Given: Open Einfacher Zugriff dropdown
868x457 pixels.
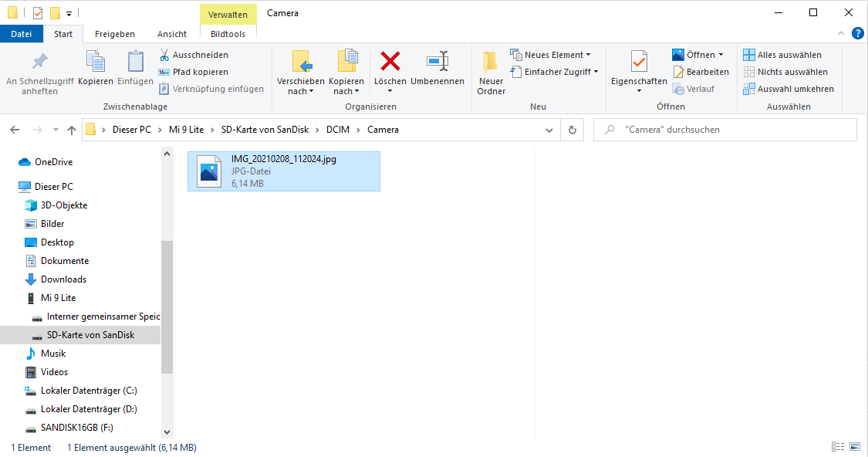Looking at the screenshot, I should coord(554,72).
